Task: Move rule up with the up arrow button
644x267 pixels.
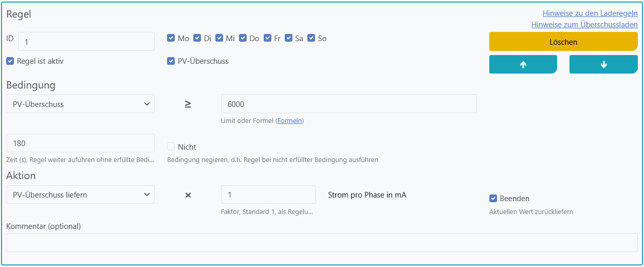Action: pos(523,64)
